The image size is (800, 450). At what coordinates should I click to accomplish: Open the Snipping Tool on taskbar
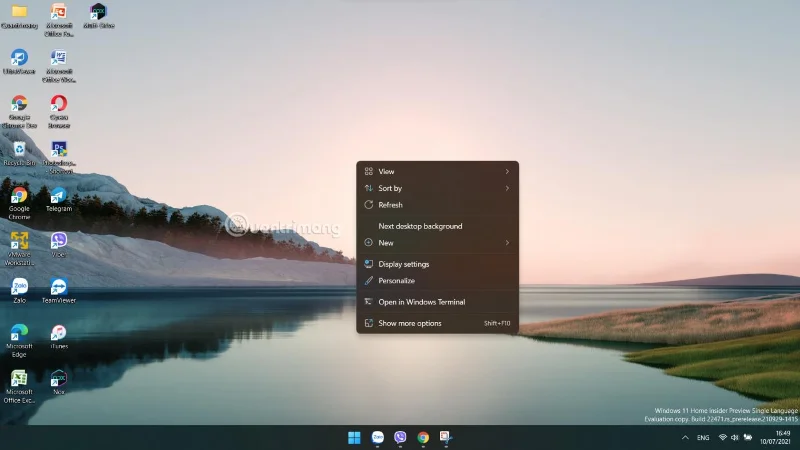tap(445, 438)
